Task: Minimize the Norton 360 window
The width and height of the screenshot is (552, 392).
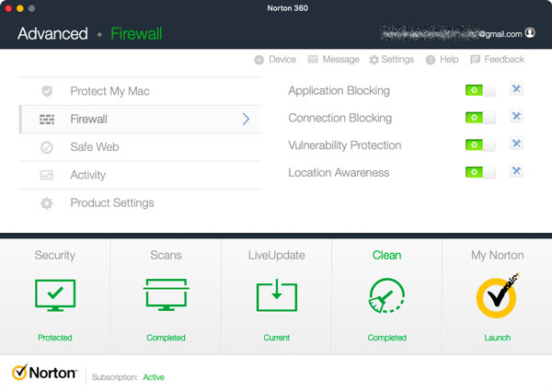Action: pyautogui.click(x=20, y=8)
